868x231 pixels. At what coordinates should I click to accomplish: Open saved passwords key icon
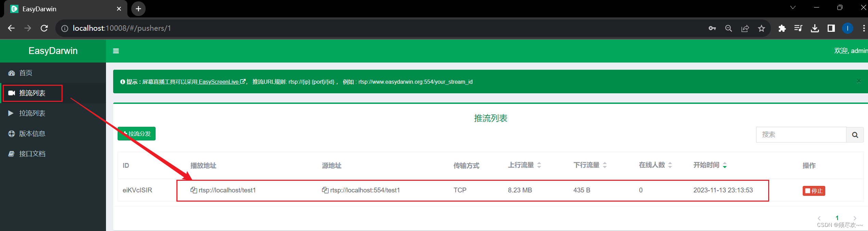coord(712,28)
